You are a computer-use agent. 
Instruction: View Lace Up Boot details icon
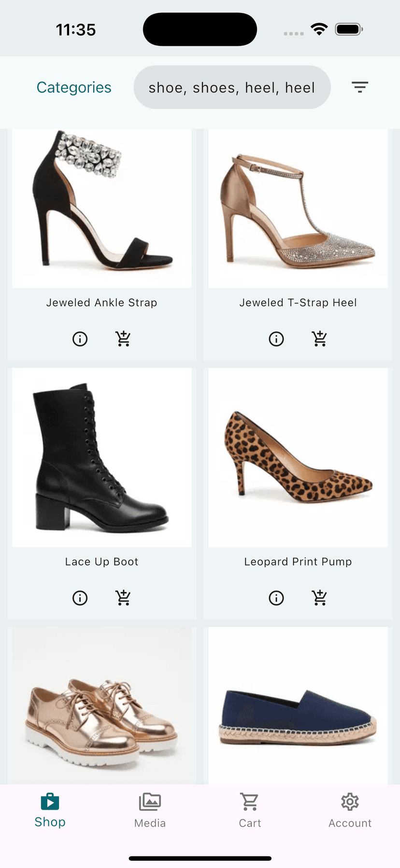80,598
